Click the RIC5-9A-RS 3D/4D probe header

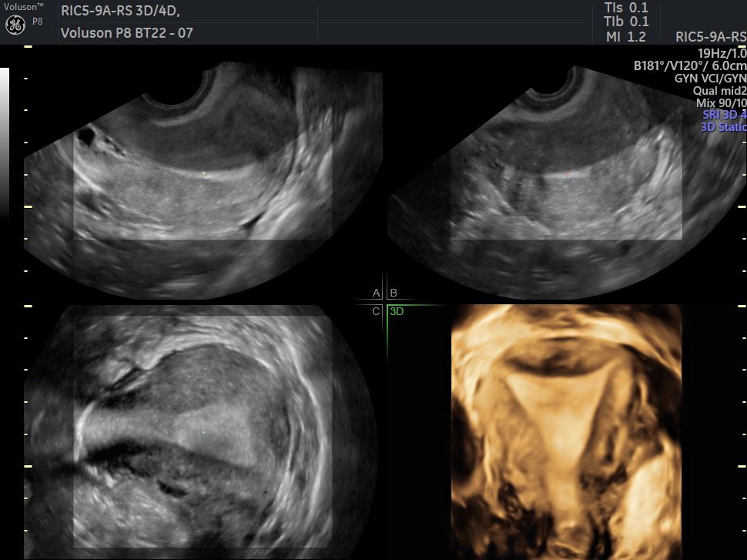(x=126, y=11)
